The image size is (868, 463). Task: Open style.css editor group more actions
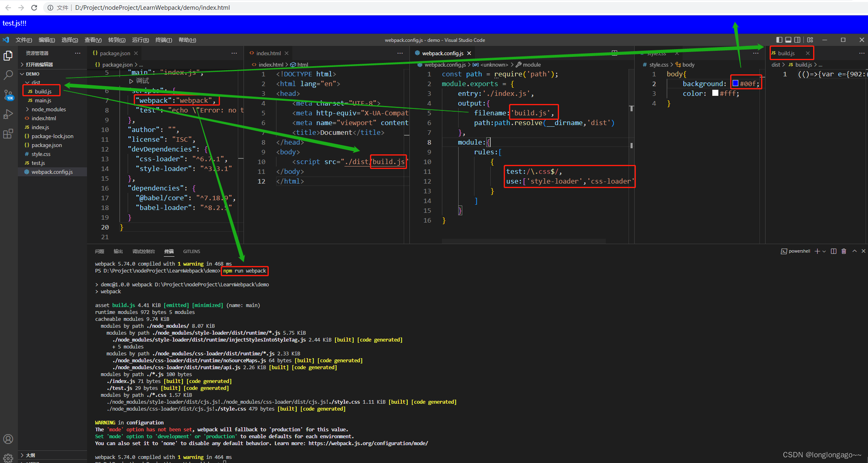coord(755,53)
